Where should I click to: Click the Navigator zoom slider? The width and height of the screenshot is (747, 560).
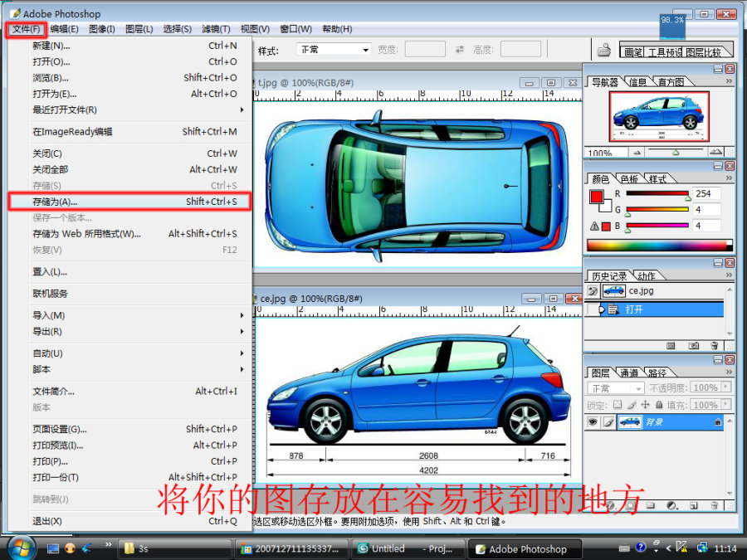click(x=676, y=152)
